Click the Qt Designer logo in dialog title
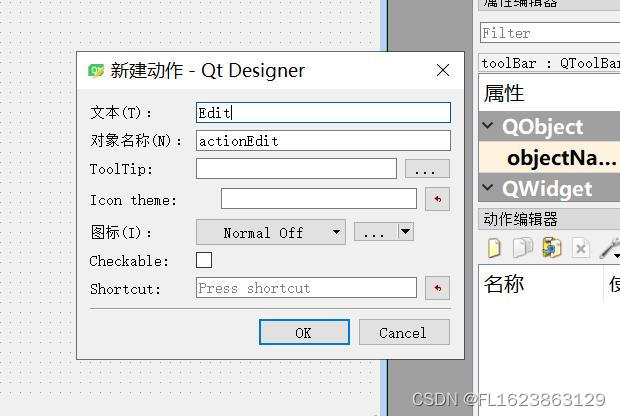 pos(96,71)
